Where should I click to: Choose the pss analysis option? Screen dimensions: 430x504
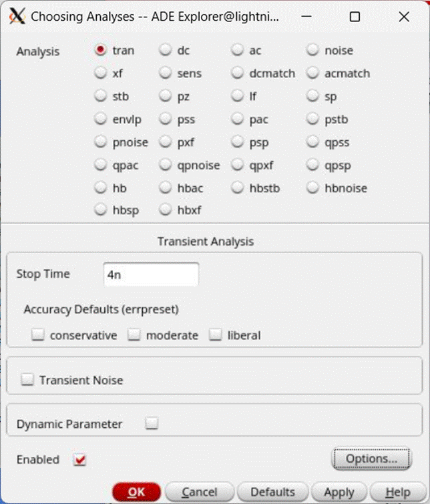tap(166, 119)
